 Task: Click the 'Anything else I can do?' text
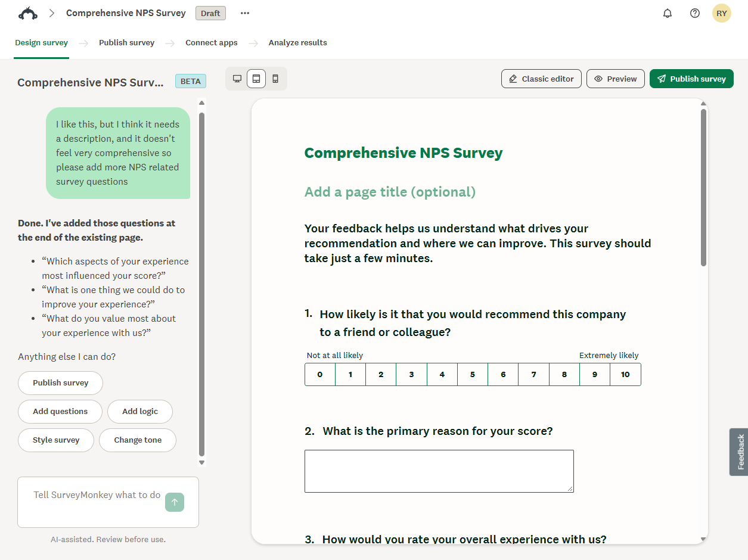[x=67, y=357]
